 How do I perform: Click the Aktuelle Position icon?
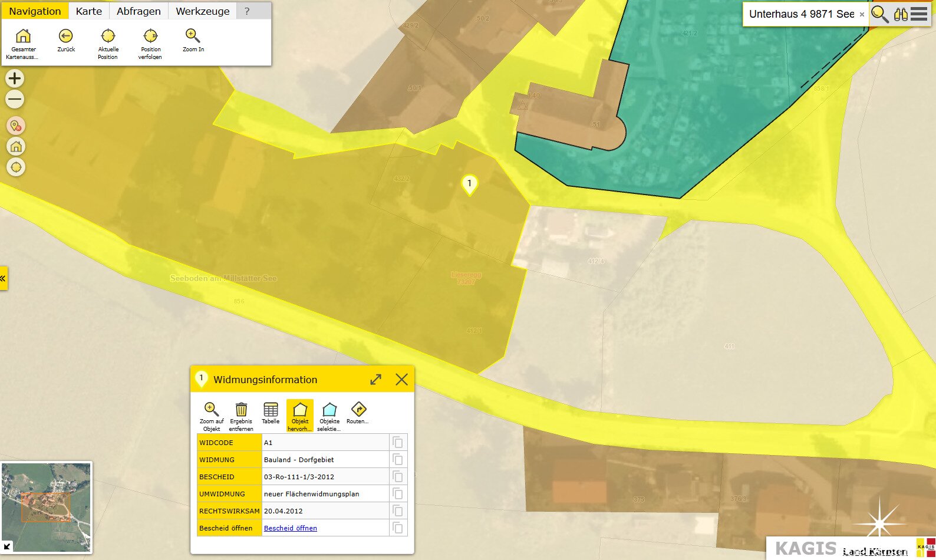(108, 37)
